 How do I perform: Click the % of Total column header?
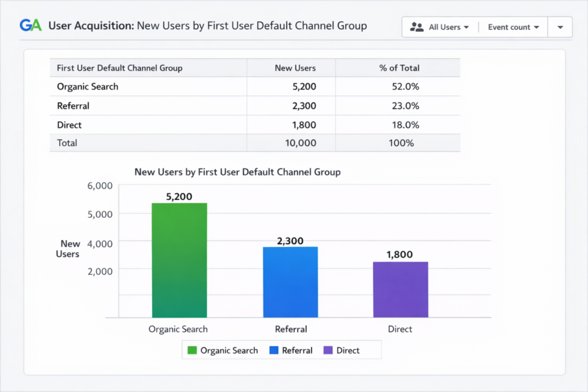[x=397, y=67]
